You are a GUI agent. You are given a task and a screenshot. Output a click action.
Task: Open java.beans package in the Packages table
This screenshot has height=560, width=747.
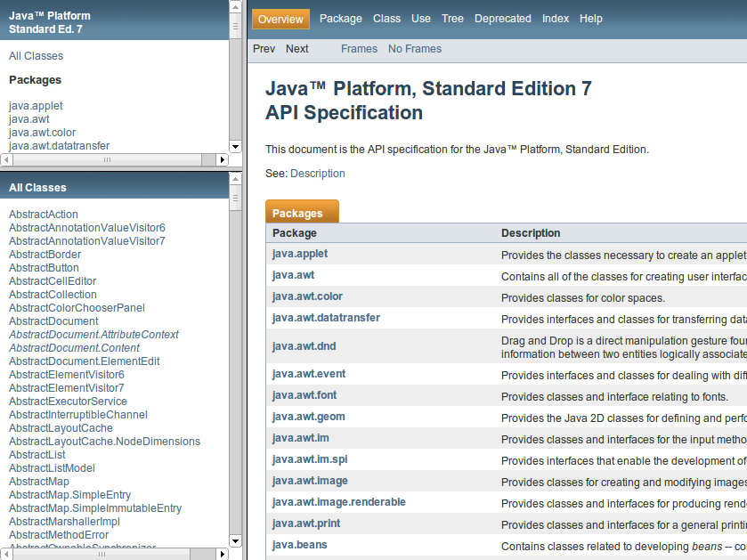tap(299, 545)
